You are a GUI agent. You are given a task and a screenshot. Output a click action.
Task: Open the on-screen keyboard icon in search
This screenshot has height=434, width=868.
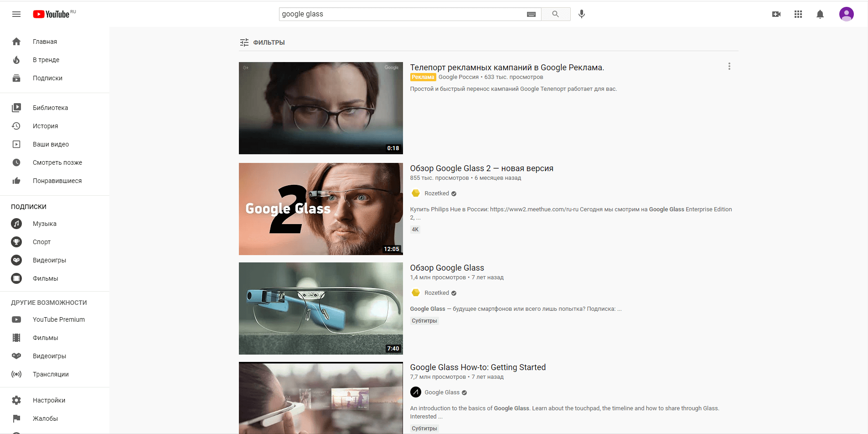(531, 14)
